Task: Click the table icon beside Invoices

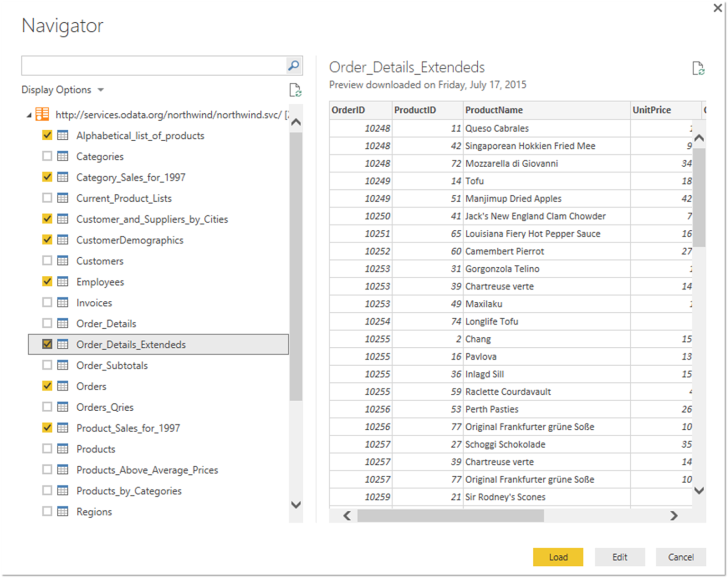Action: (63, 302)
